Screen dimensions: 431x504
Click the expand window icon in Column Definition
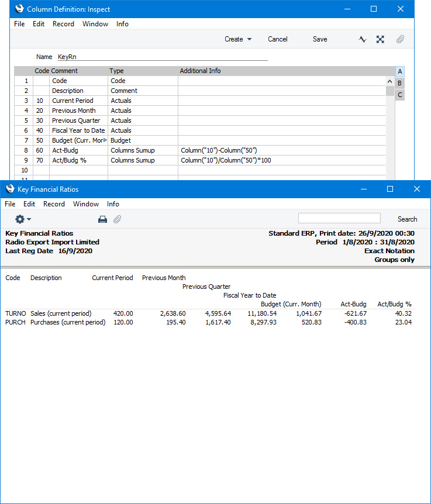point(380,39)
